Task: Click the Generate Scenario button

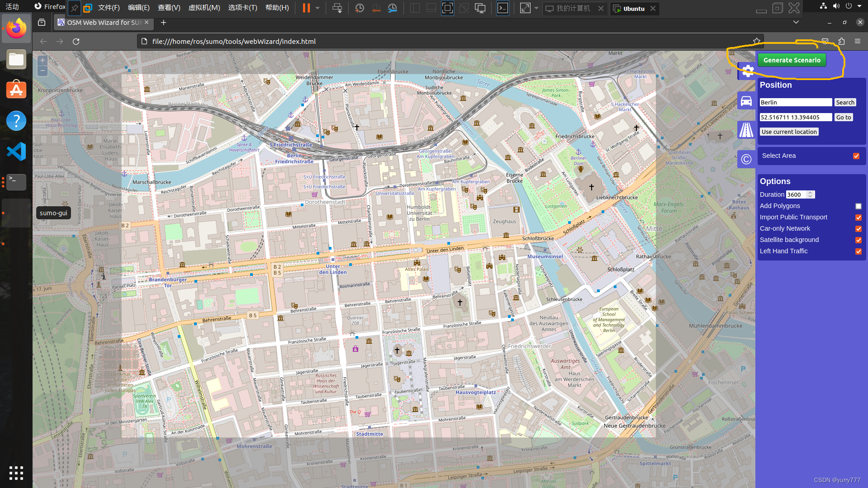Action: coord(792,60)
